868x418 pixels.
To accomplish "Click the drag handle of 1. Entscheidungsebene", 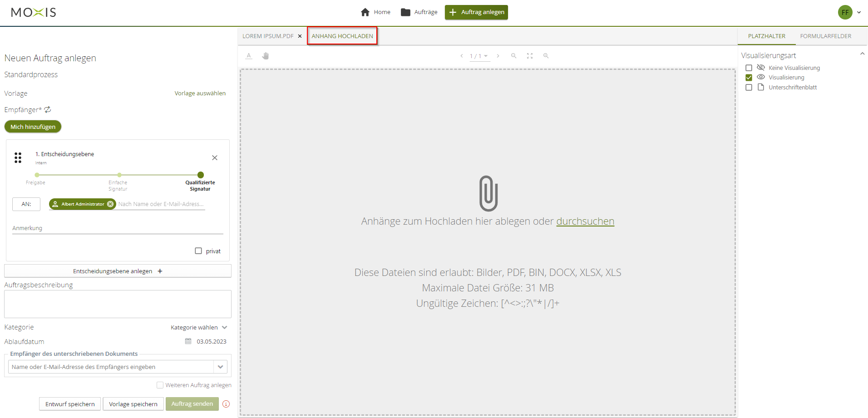I will click(x=18, y=158).
